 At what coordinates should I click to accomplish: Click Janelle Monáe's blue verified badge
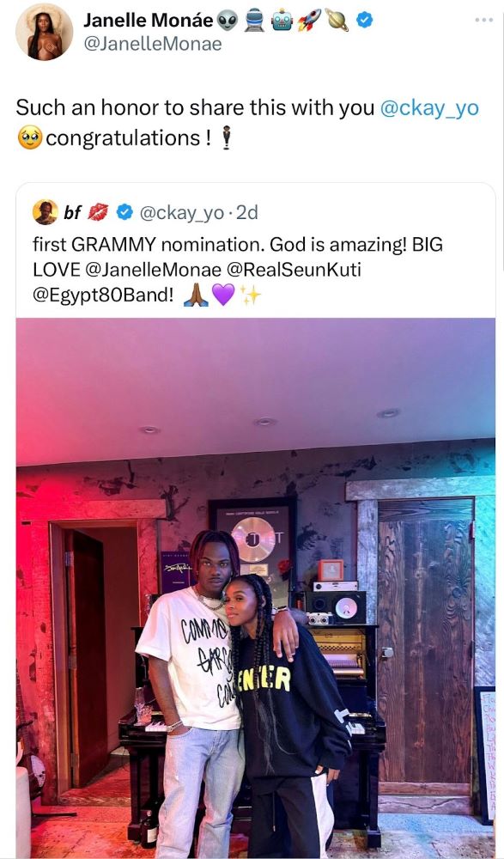365,21
